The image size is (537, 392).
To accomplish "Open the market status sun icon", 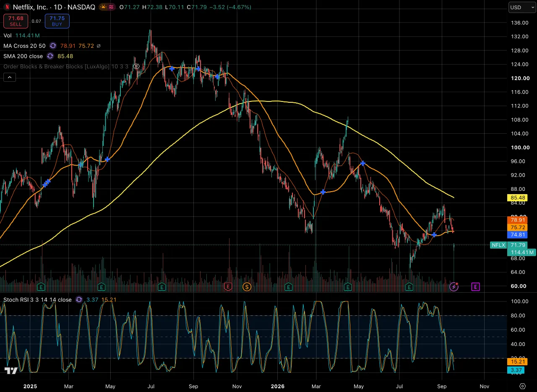I will click(104, 7).
